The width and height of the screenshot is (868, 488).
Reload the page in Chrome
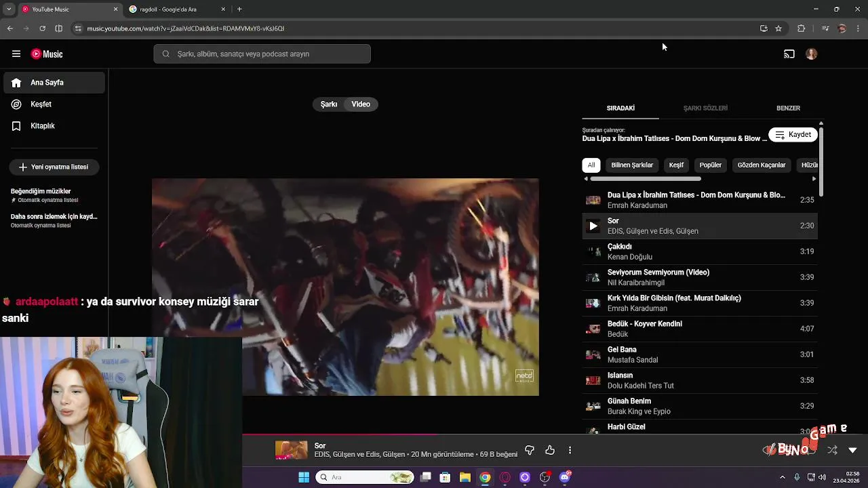42,28
